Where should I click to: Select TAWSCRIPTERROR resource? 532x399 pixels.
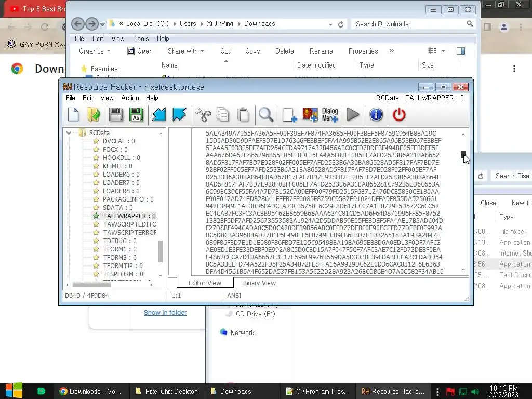click(129, 232)
